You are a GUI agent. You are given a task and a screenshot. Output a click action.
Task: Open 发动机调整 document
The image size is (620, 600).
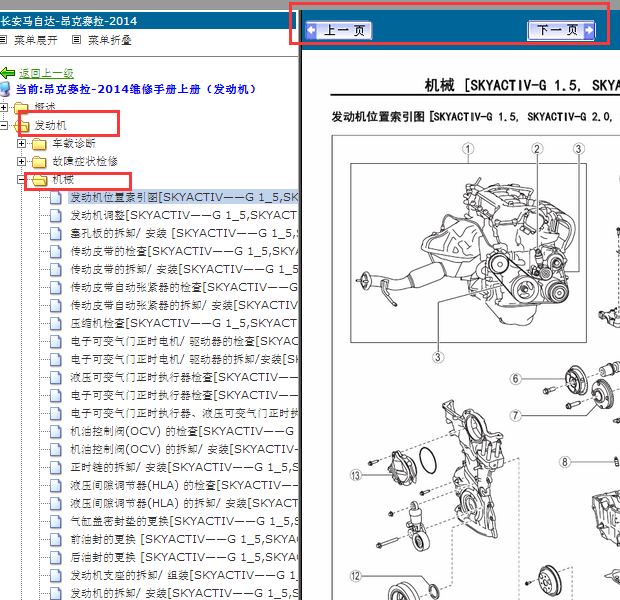click(184, 215)
